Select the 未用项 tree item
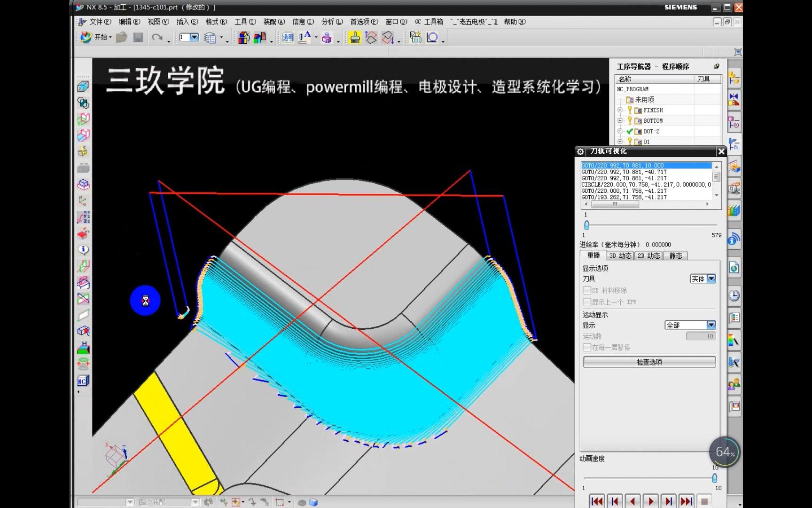Screen dimensions: 812x508 click(644, 100)
